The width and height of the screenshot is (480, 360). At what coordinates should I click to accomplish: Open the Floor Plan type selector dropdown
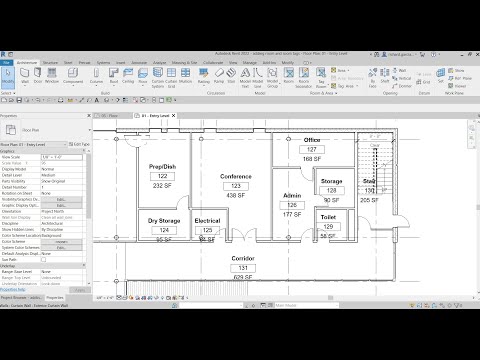[x=89, y=130]
